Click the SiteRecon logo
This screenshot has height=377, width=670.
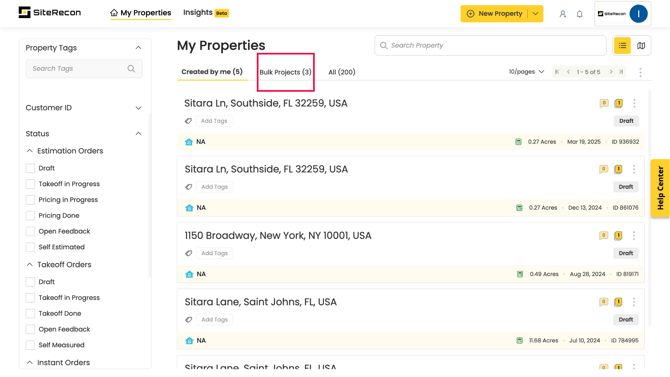[50, 12]
